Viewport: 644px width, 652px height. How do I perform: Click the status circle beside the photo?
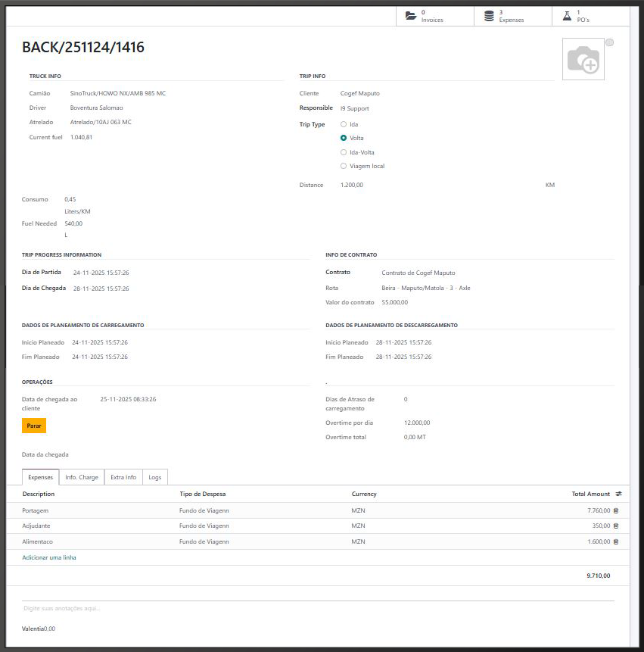(x=609, y=42)
